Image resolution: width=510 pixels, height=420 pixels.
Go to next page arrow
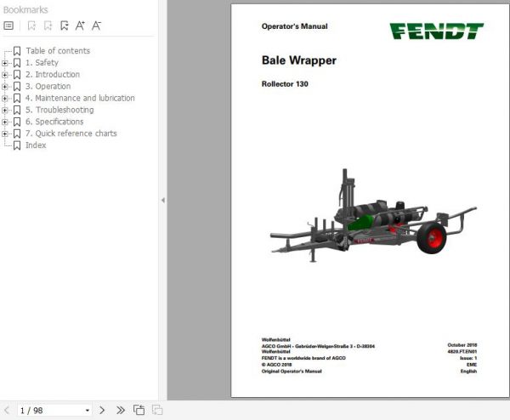click(x=102, y=410)
